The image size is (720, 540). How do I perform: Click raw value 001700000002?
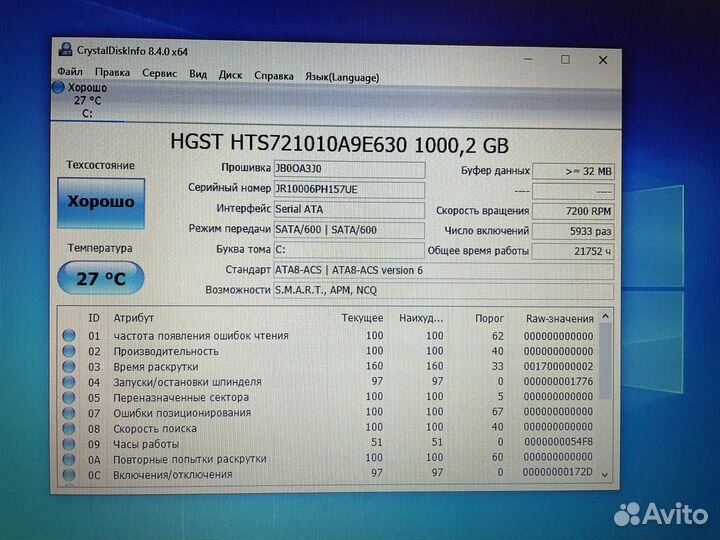[558, 366]
